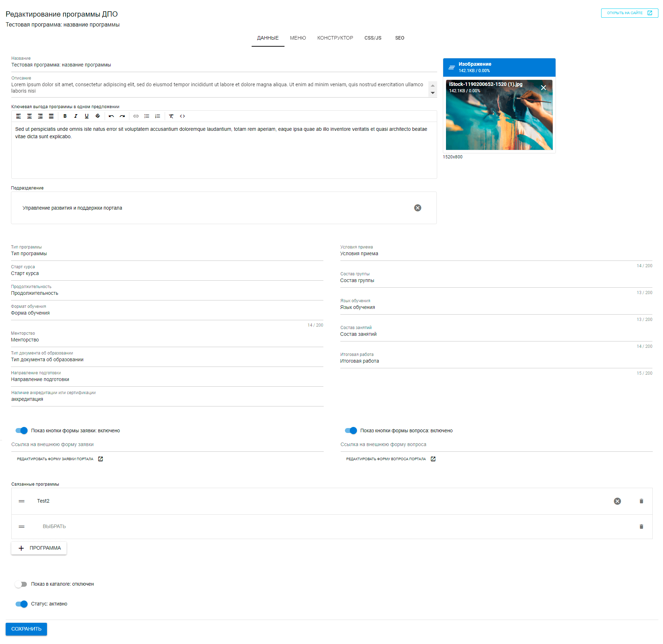This screenshot has height=644, width=663.
Task: Align text left in editor toolbar
Action: click(x=19, y=116)
